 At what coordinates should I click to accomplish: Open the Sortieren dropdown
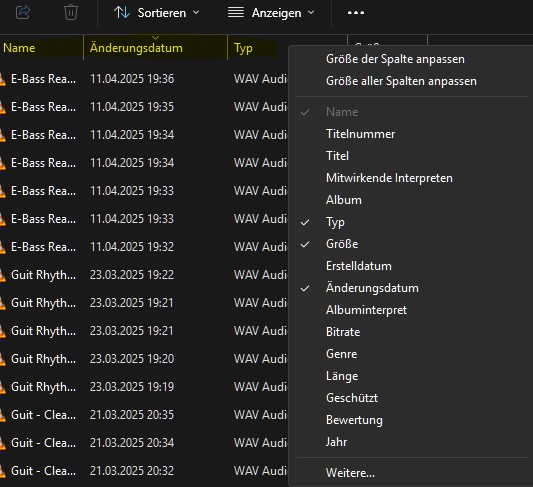(x=157, y=13)
